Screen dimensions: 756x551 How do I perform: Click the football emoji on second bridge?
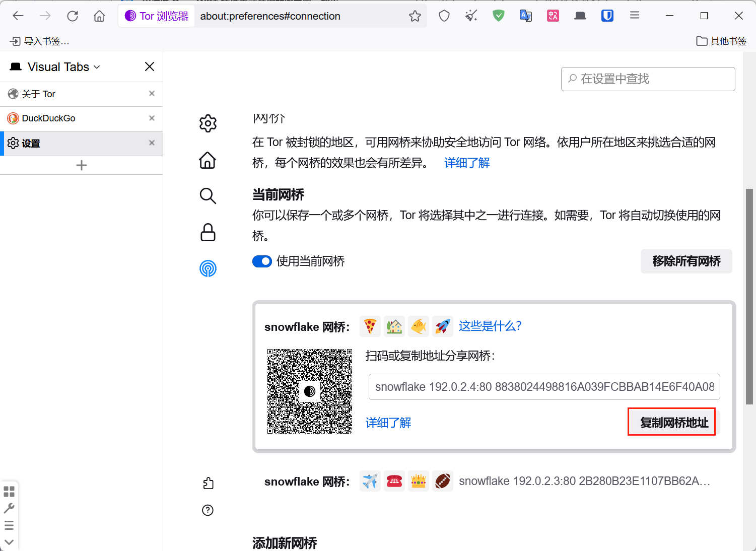pos(443,481)
